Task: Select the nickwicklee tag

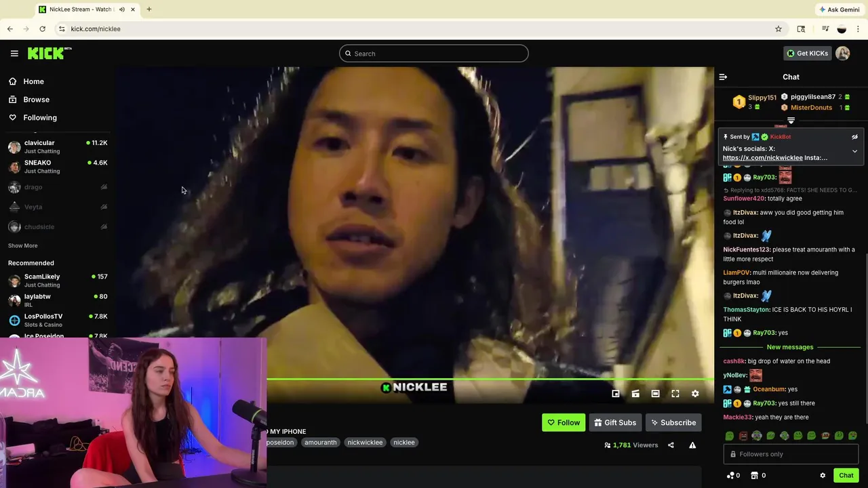Action: coord(365,443)
